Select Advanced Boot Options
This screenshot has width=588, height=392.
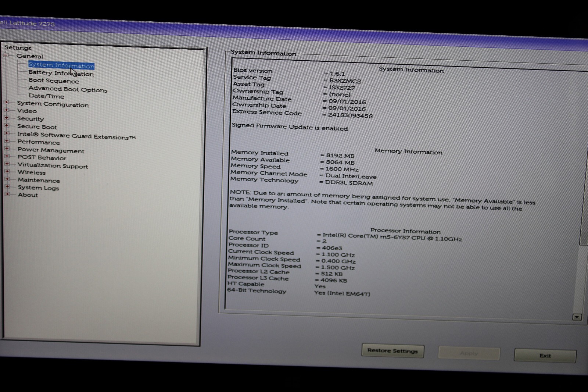[68, 89]
